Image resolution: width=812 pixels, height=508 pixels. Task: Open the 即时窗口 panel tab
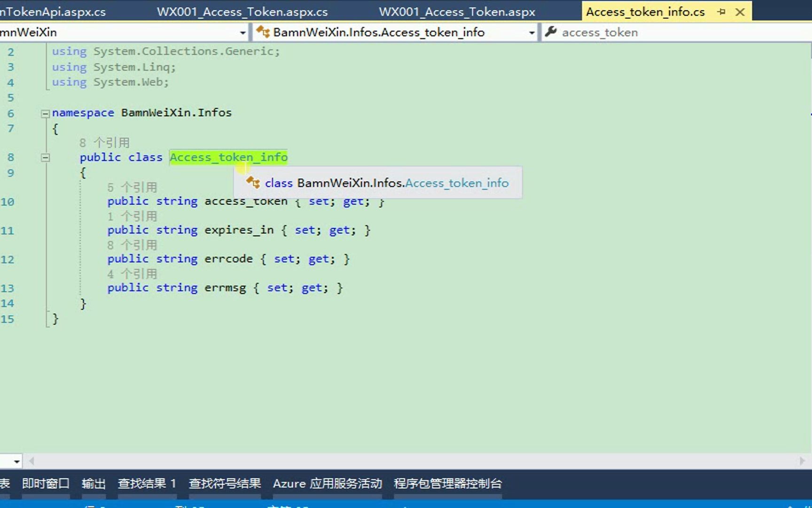(46, 484)
